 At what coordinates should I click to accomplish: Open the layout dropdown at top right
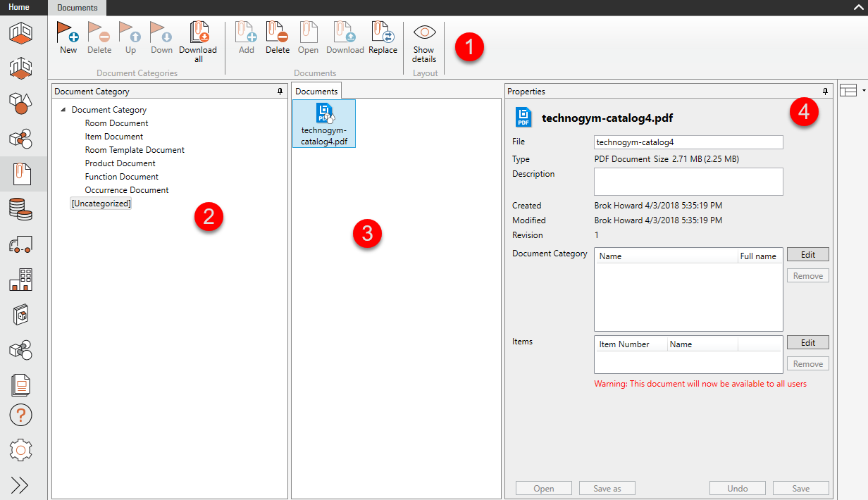[852, 90]
